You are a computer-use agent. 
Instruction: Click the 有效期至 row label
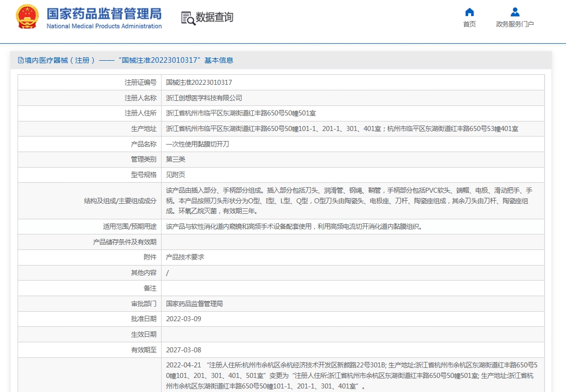point(144,350)
